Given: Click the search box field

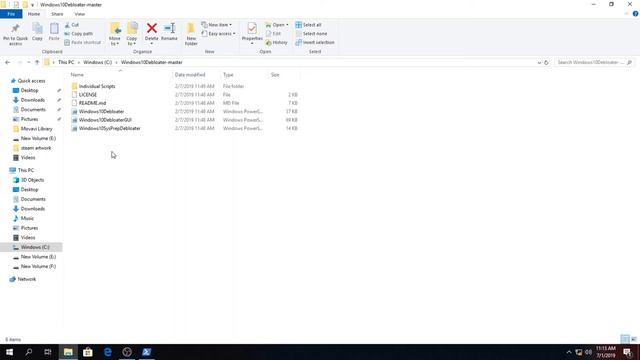Looking at the screenshot, I should click(x=594, y=62).
